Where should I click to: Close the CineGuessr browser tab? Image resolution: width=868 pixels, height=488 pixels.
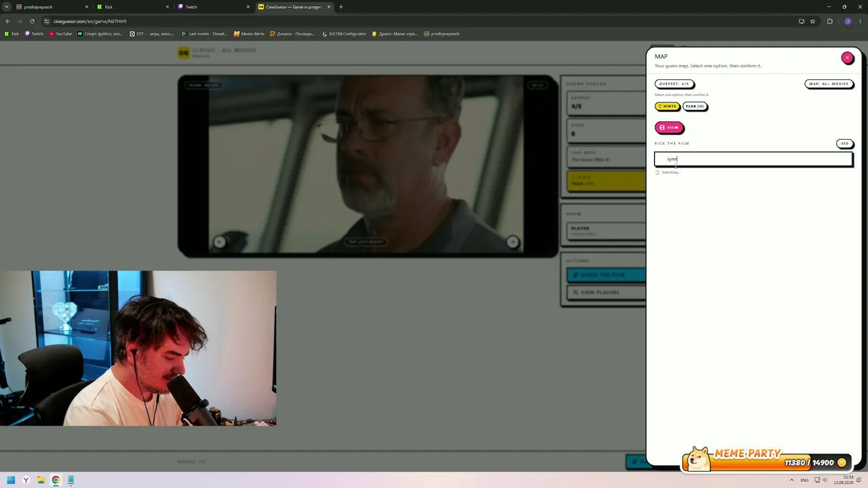pos(329,7)
